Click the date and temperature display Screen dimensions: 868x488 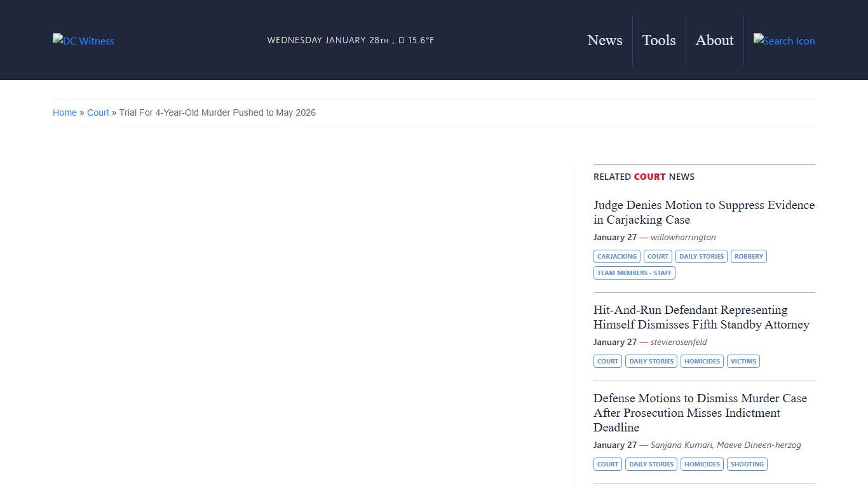tap(350, 40)
